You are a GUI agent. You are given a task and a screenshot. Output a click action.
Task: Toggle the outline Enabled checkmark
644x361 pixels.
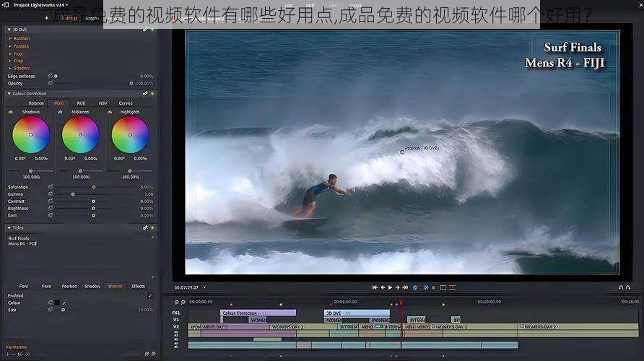[x=150, y=295]
